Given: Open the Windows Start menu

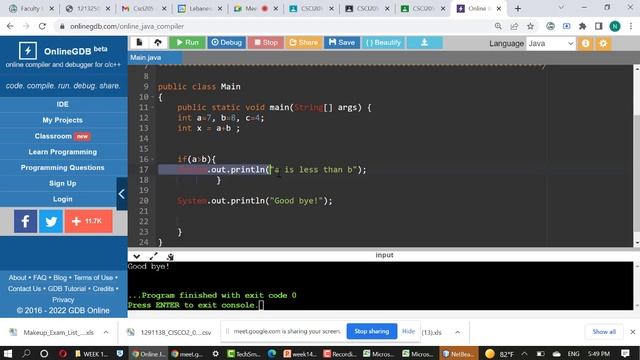Looking at the screenshot, I should click(8, 353).
